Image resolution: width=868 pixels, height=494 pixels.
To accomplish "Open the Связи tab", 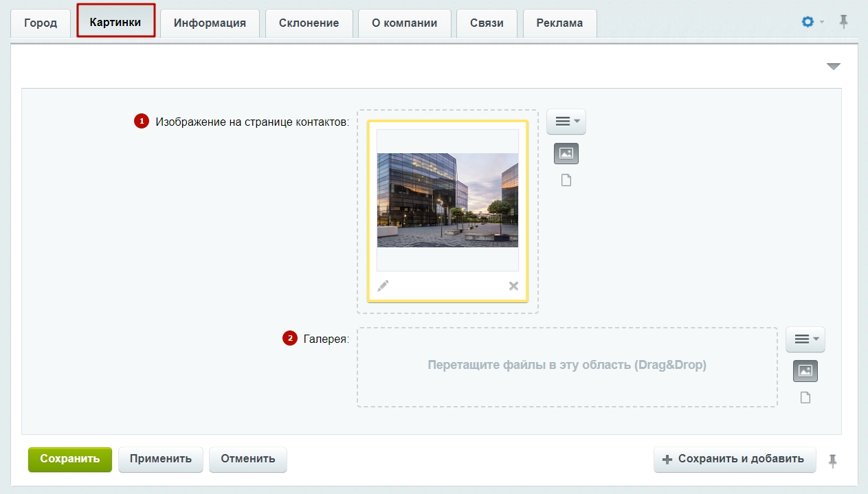I will point(487,23).
